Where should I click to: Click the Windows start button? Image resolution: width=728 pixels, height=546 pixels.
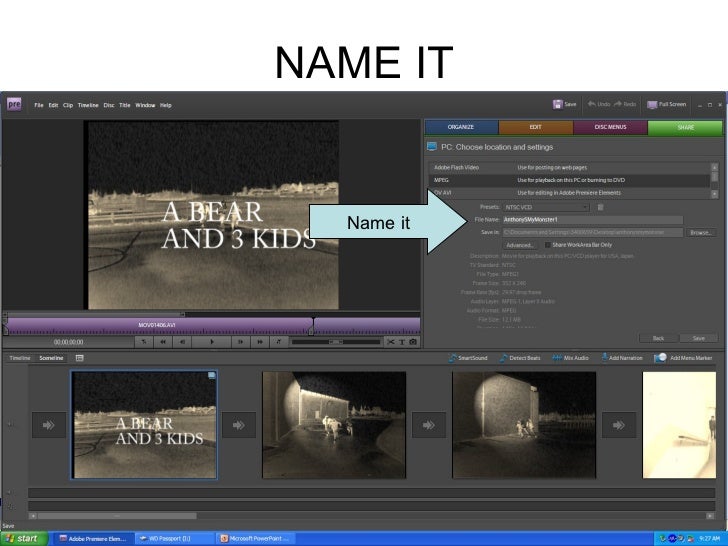(x=23, y=539)
